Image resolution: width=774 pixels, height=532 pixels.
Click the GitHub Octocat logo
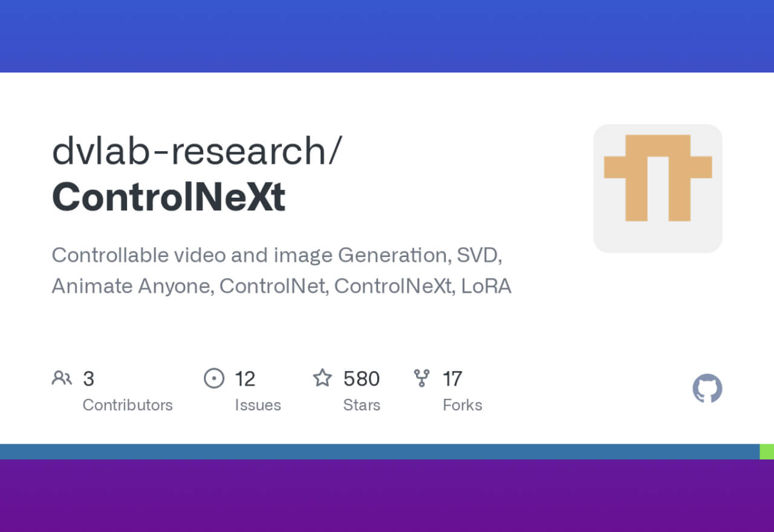[707, 389]
